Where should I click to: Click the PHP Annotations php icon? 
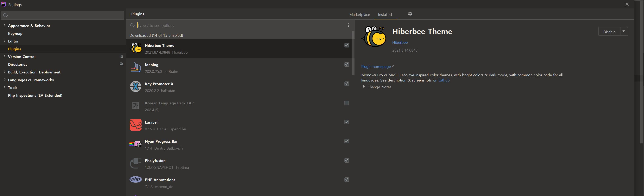[135, 179]
